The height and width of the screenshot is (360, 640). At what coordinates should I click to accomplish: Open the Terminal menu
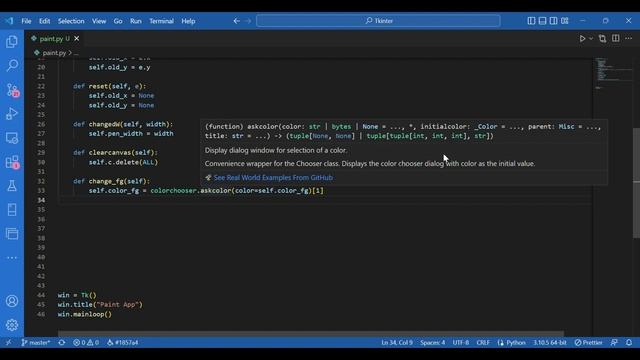point(161,21)
